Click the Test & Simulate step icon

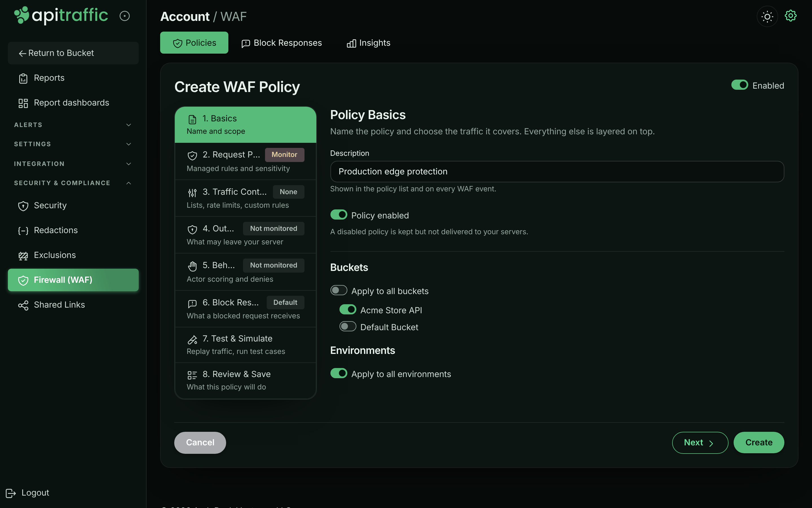coord(192,340)
